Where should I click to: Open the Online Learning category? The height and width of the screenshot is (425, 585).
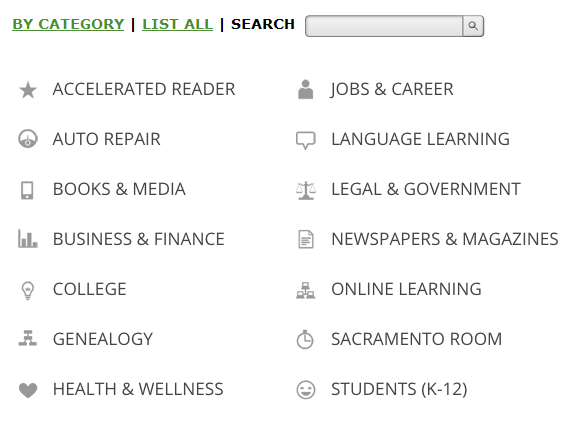[x=406, y=289]
